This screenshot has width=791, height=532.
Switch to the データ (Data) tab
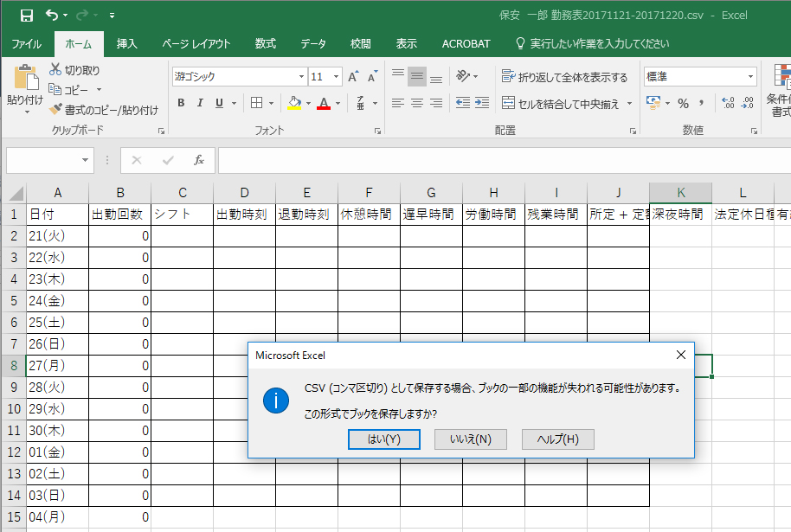click(x=313, y=43)
